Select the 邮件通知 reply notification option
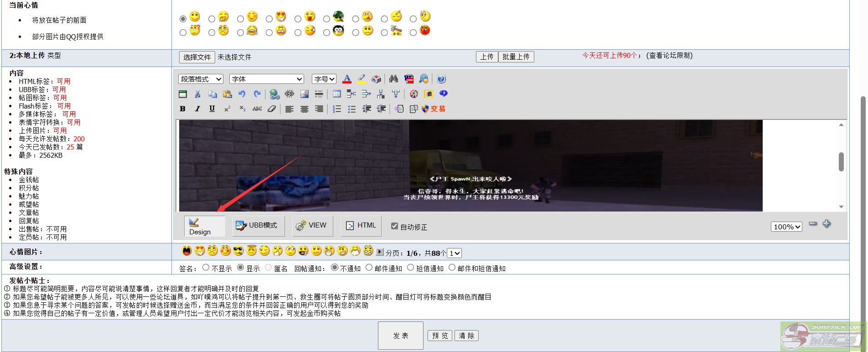 click(x=369, y=268)
